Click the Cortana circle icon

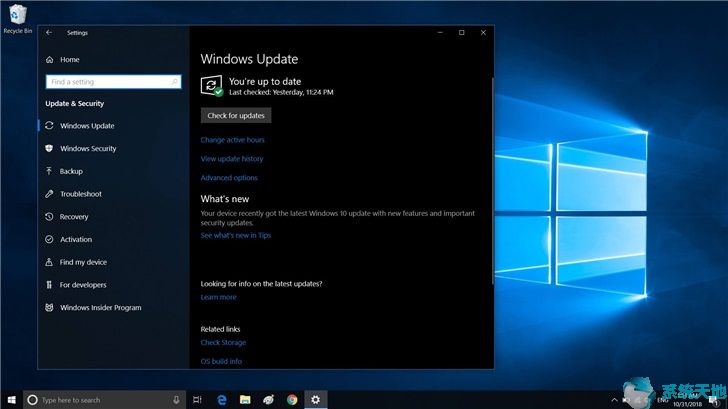32,400
